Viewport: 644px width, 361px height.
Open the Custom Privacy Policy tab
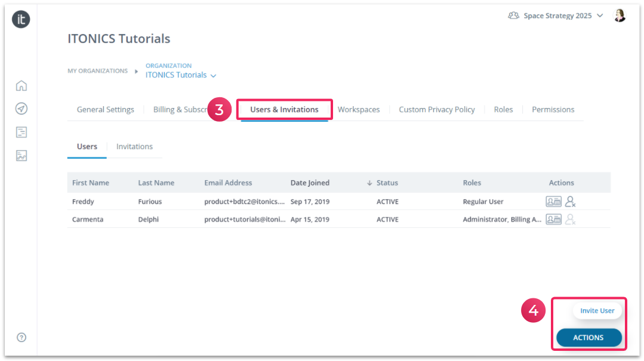(436, 110)
